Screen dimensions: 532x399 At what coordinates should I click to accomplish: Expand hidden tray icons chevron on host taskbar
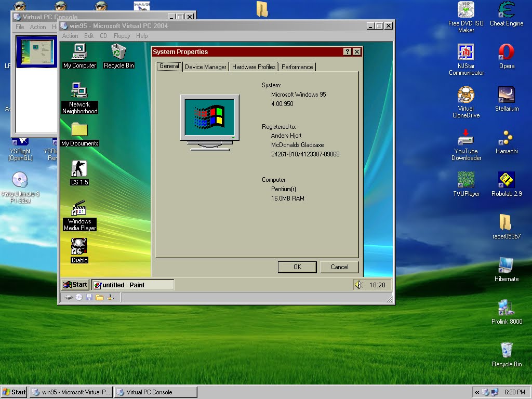coord(477,393)
